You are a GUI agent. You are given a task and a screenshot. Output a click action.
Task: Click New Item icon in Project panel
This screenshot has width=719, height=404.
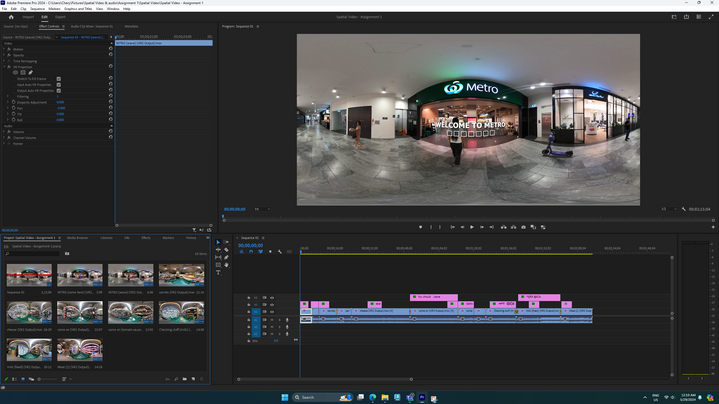pyautogui.click(x=193, y=379)
